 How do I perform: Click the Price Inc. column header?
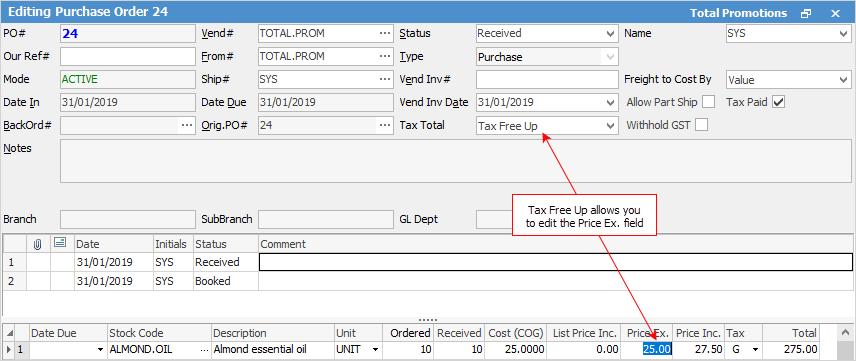pyautogui.click(x=699, y=333)
